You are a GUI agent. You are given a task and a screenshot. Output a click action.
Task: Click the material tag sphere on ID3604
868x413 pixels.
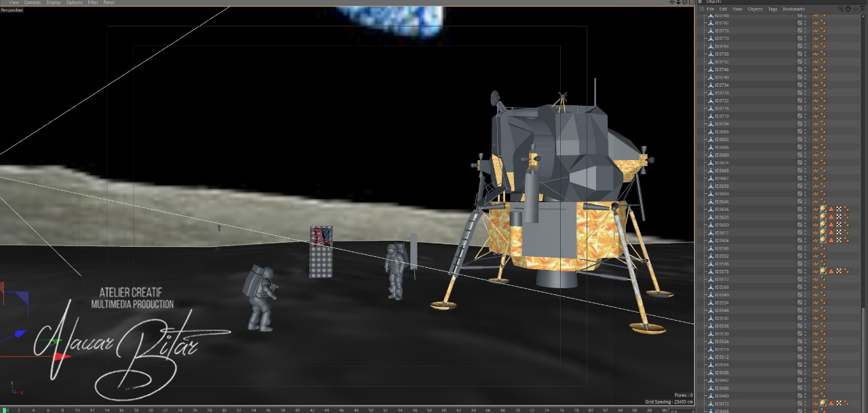pyautogui.click(x=823, y=240)
